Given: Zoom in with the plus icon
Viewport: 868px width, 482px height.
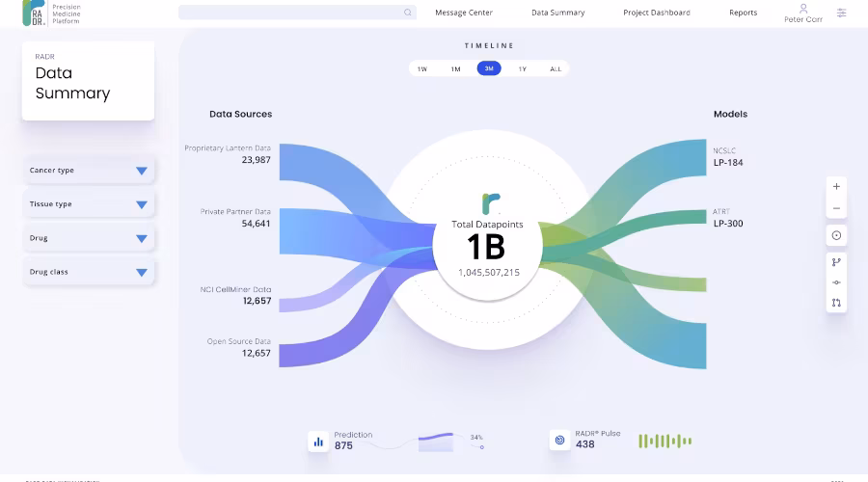Looking at the screenshot, I should coord(836,186).
